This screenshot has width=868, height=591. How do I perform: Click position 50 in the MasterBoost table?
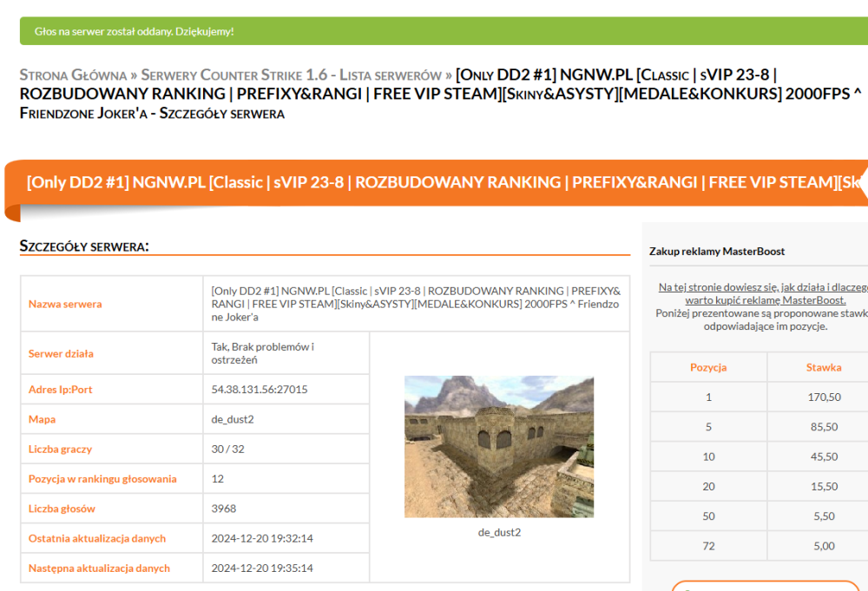pos(708,516)
